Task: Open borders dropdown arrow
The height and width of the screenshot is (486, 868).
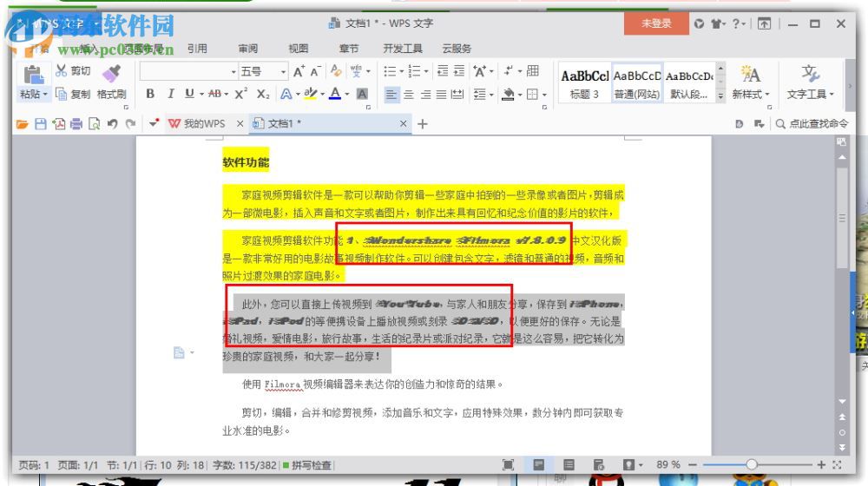Action: tap(544, 95)
